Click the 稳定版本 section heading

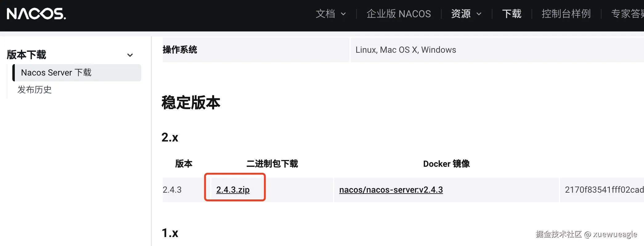click(x=191, y=103)
